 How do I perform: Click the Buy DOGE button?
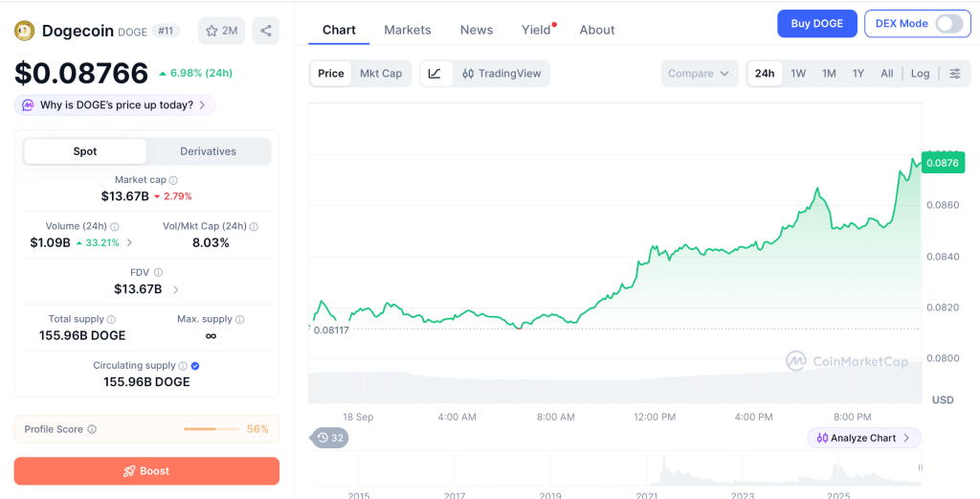(817, 24)
